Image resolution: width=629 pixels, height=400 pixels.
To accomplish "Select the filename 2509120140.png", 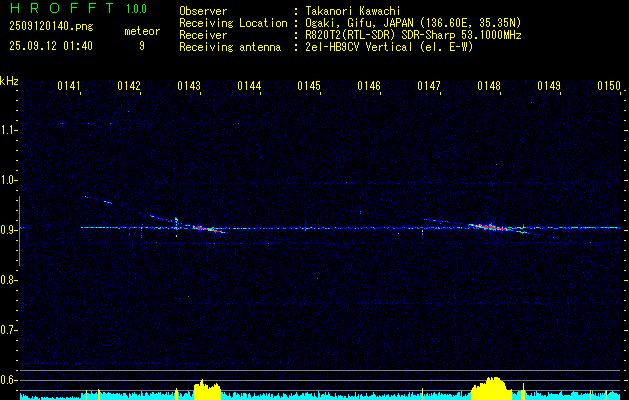I will pyautogui.click(x=51, y=27).
